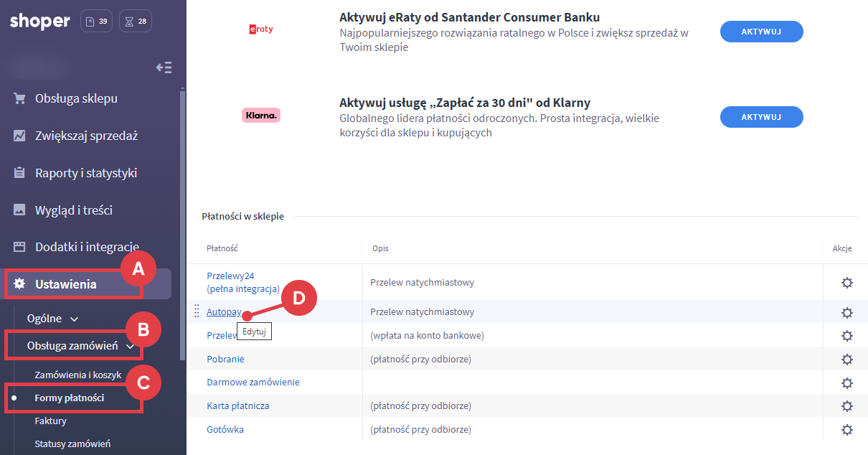Collapse the Obsługa zamówień submenu

pyautogui.click(x=80, y=346)
